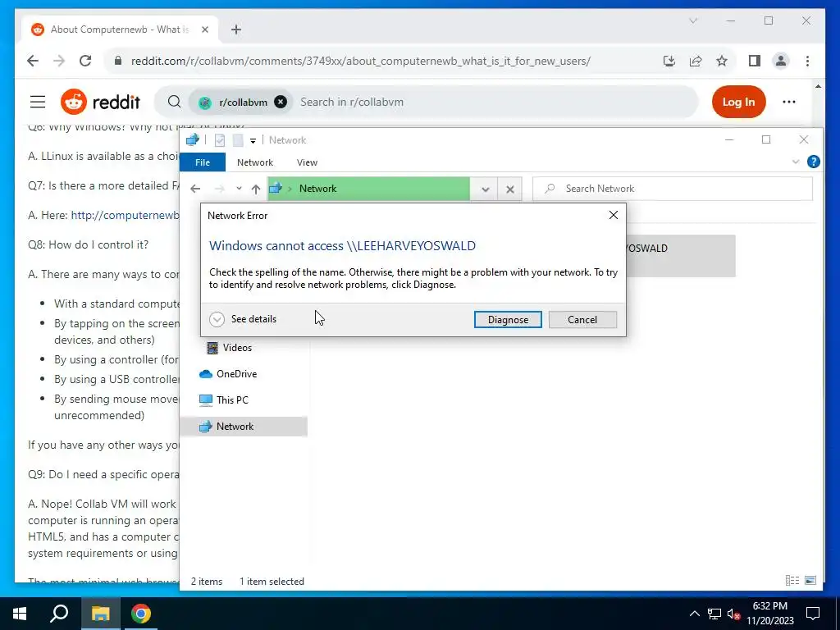Open recent locations dropdown in Explorer
Viewport: 840px width, 630px height.
(x=239, y=189)
